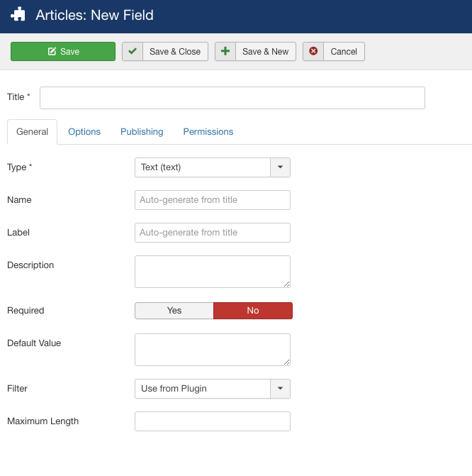This screenshot has width=472, height=476.
Task: Click the Cancel button label
Action: (x=344, y=52)
